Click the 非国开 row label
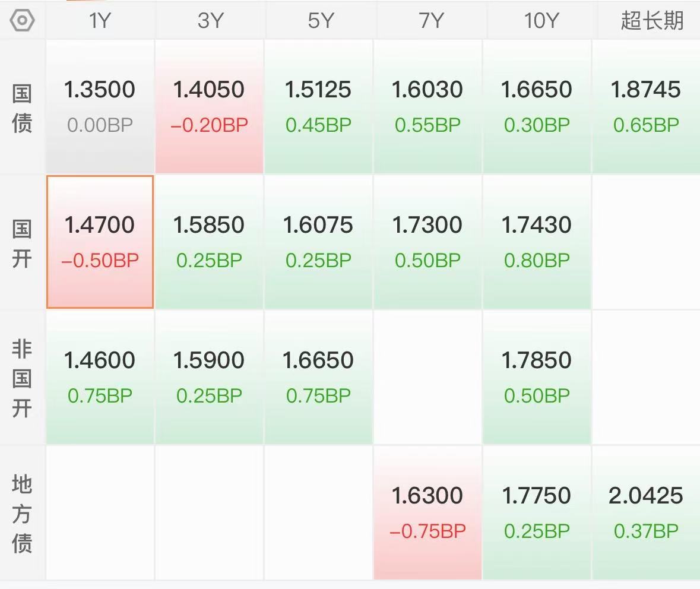This screenshot has height=589, width=700. point(22,378)
